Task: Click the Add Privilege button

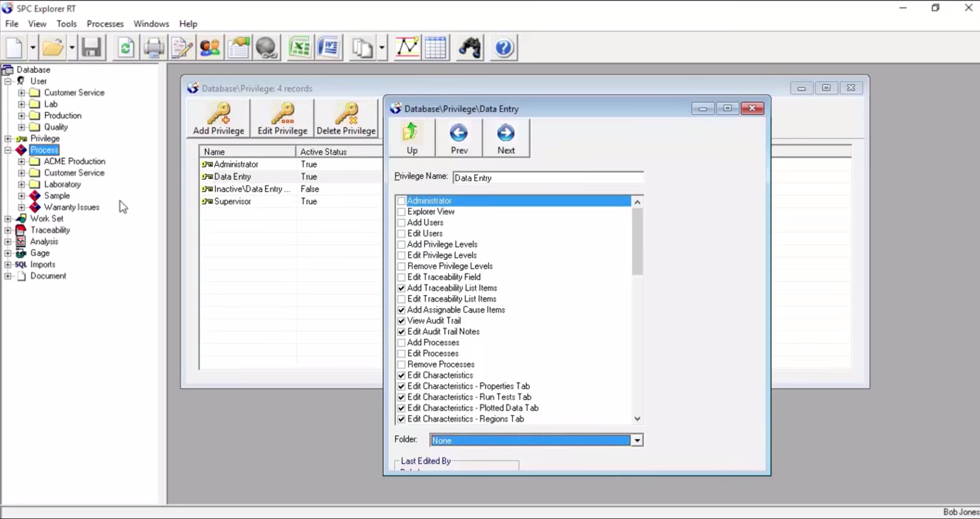Action: (218, 118)
